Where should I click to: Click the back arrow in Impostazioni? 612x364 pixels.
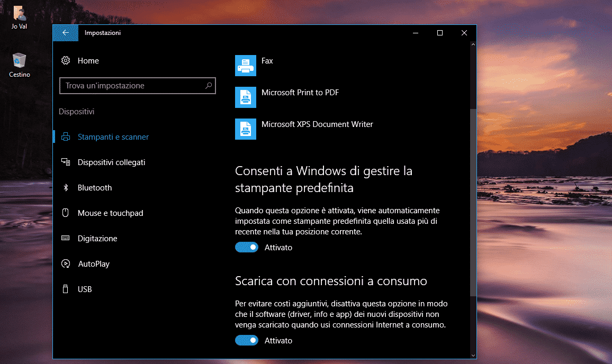(x=66, y=33)
